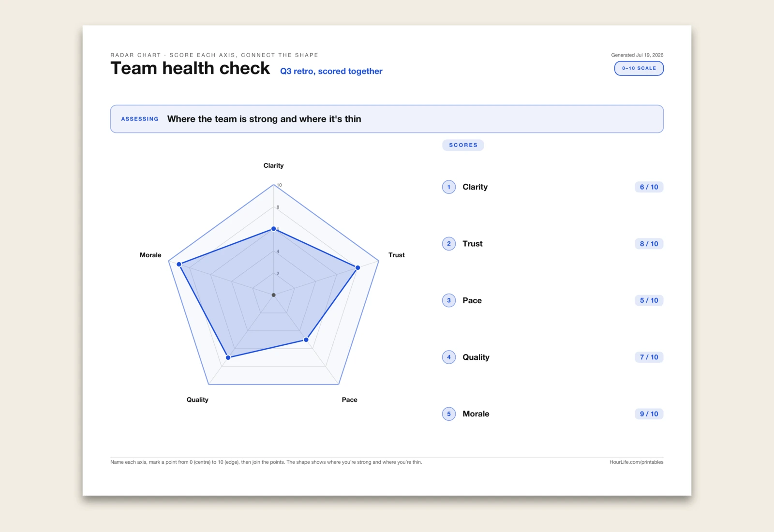Click the Trust axis label beside the chart

(397, 255)
